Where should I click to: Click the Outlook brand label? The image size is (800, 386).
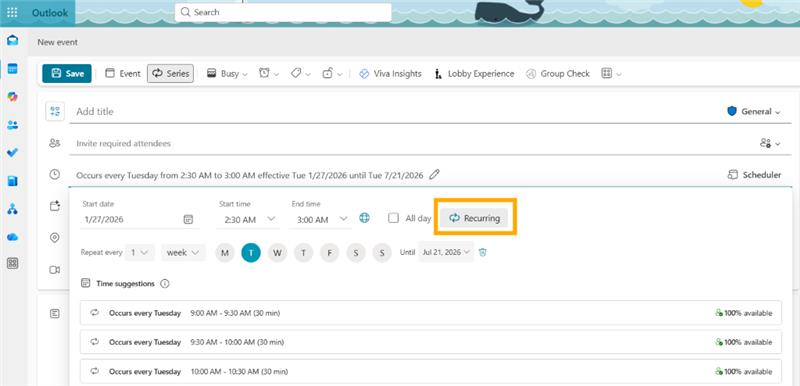coord(50,13)
